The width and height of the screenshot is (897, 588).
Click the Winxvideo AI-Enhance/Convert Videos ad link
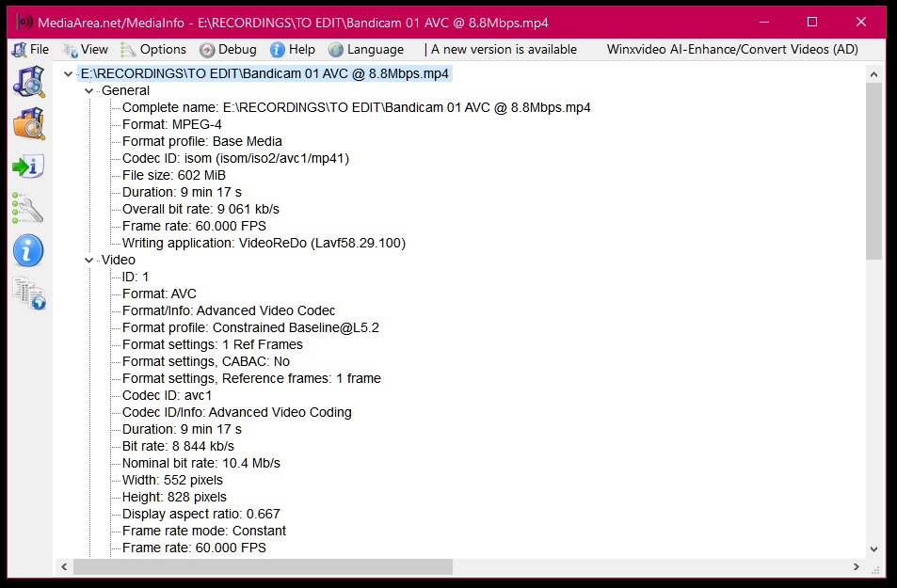732,50
